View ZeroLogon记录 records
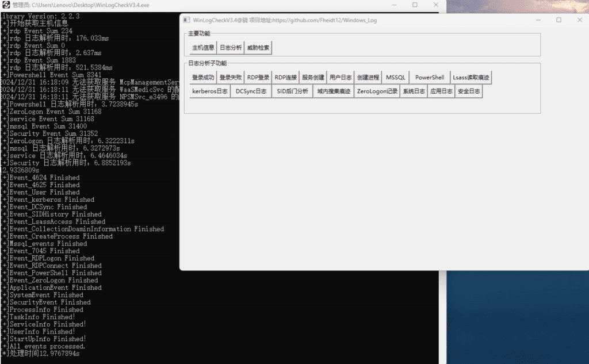Viewport: 589px width, 364px height. pyautogui.click(x=377, y=91)
